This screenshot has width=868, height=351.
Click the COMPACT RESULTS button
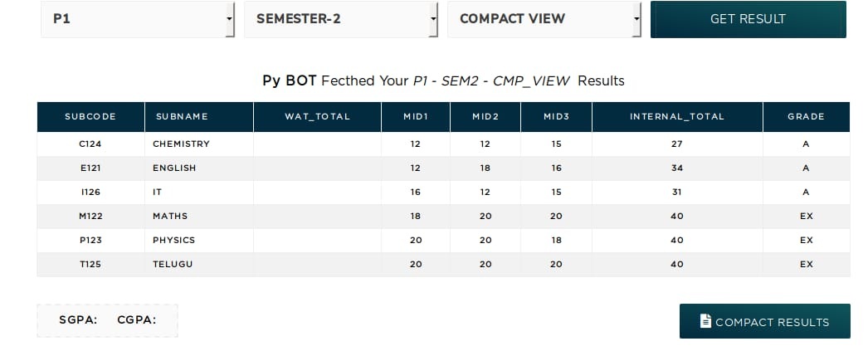[765, 321]
